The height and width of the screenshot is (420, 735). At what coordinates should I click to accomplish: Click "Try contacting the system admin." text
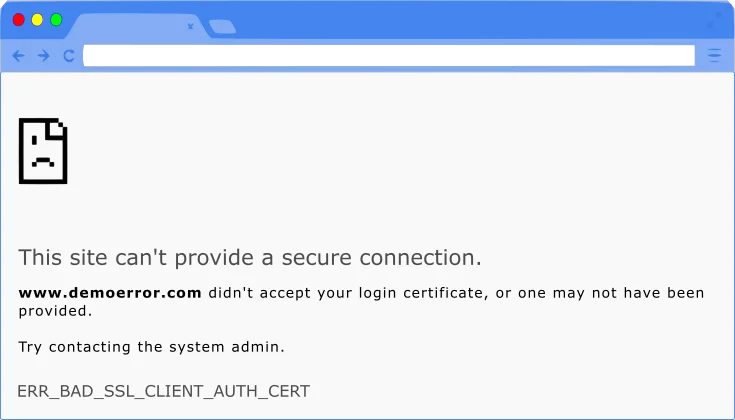pos(152,347)
